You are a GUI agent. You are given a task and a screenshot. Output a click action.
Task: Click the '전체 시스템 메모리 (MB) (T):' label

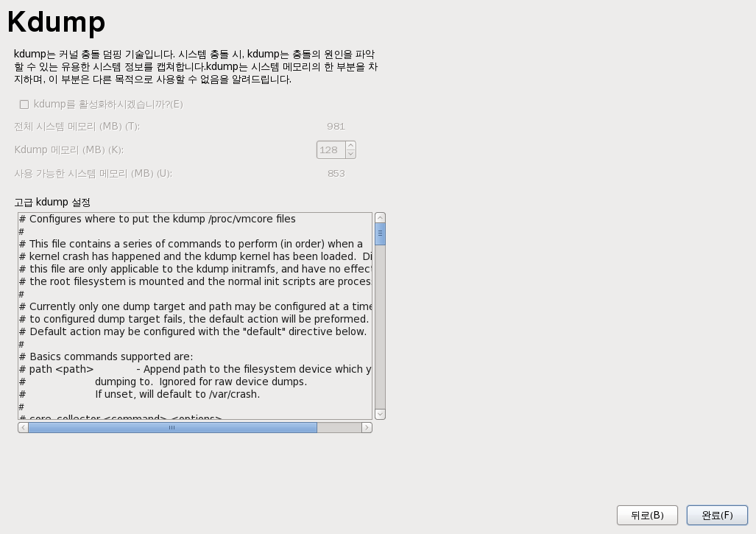tap(77, 127)
